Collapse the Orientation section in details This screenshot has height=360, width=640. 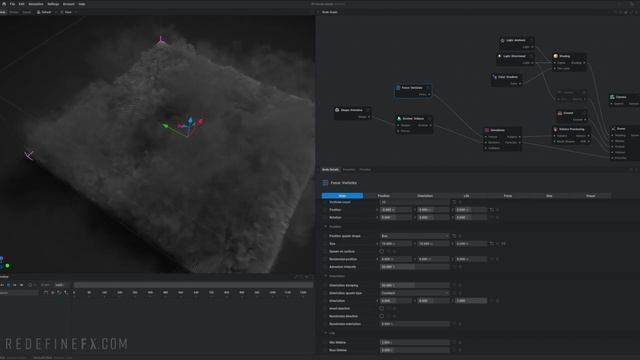[x=326, y=276]
